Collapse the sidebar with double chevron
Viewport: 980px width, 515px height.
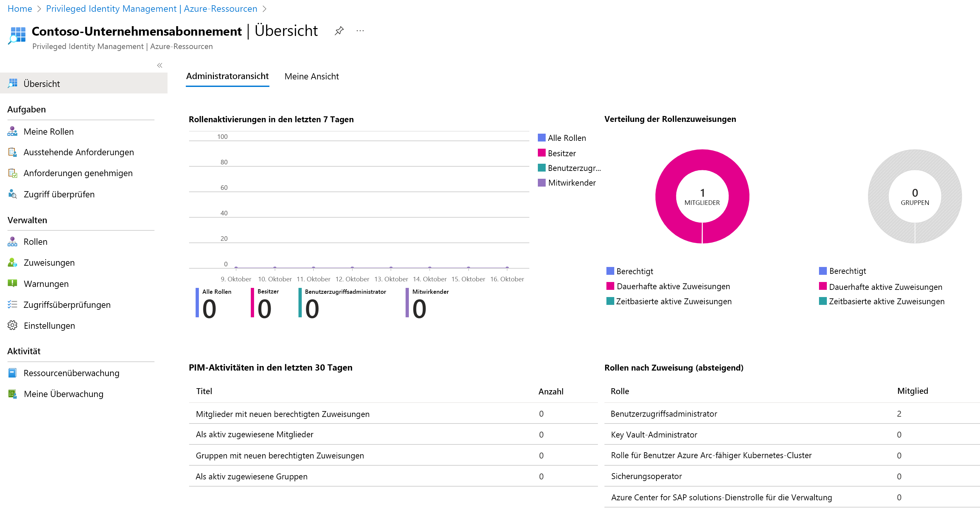[x=160, y=65]
